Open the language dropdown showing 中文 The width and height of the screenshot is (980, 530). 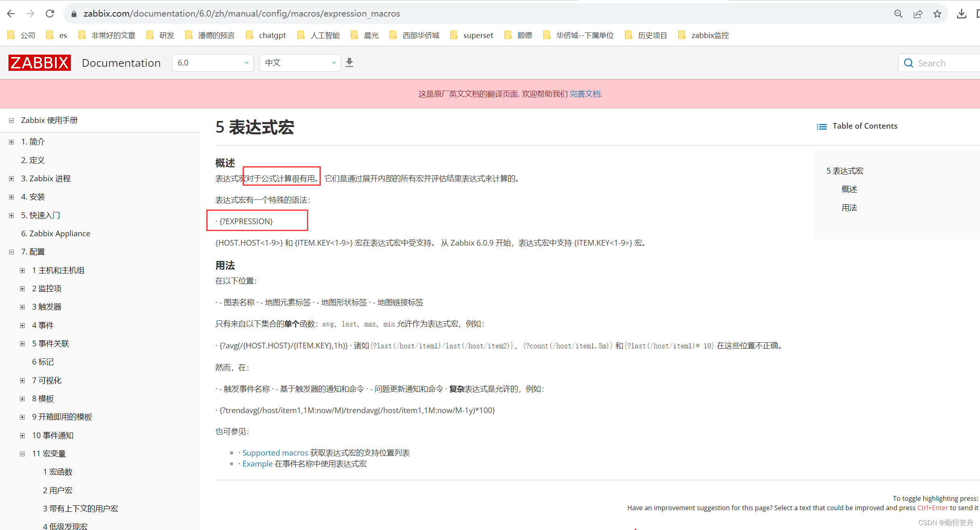tap(299, 62)
